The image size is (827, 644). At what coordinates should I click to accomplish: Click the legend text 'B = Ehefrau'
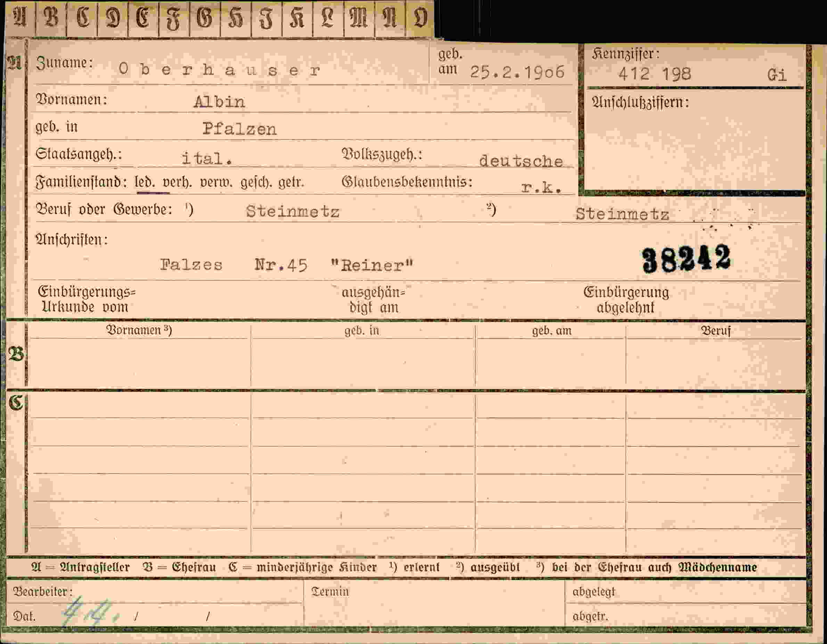pyautogui.click(x=179, y=567)
